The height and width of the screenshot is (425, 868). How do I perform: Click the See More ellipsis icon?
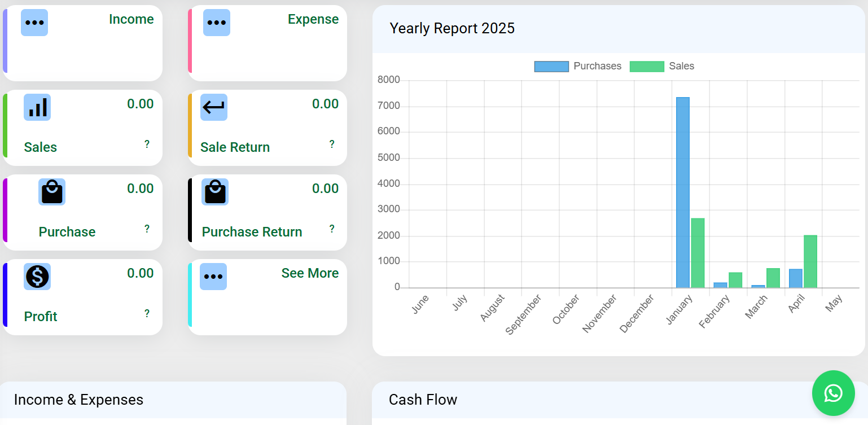point(213,277)
